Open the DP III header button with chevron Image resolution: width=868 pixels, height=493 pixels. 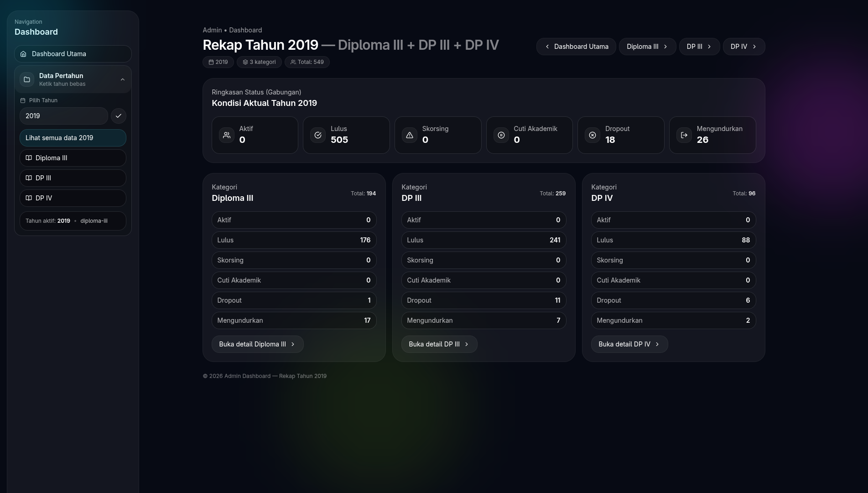pos(699,47)
